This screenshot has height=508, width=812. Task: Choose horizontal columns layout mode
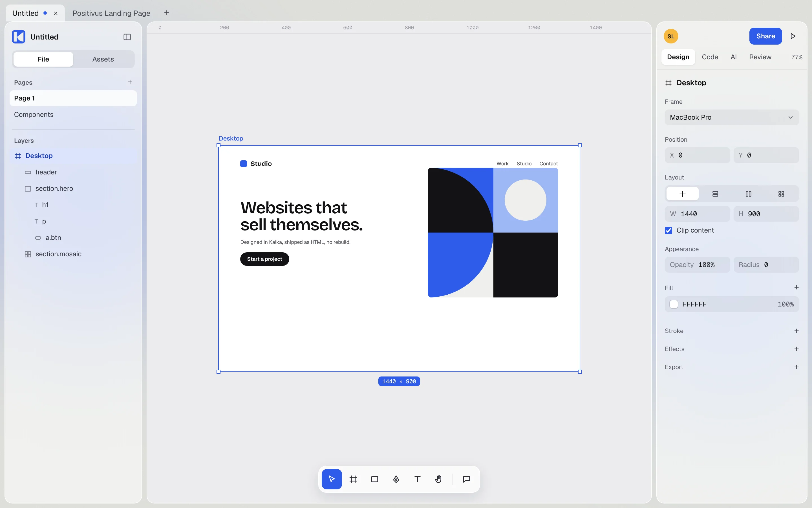click(x=748, y=194)
